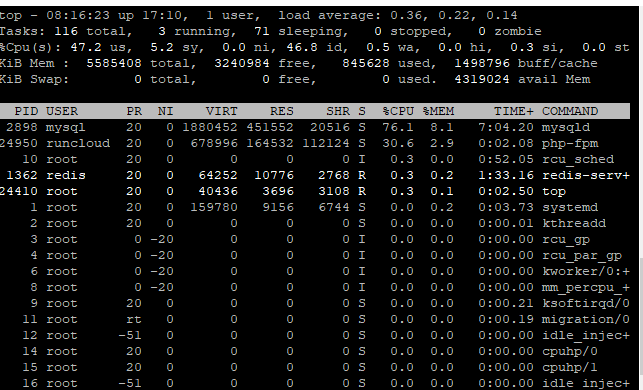The height and width of the screenshot is (390, 643).
Task: Click the %MEM column header
Action: (x=438, y=112)
